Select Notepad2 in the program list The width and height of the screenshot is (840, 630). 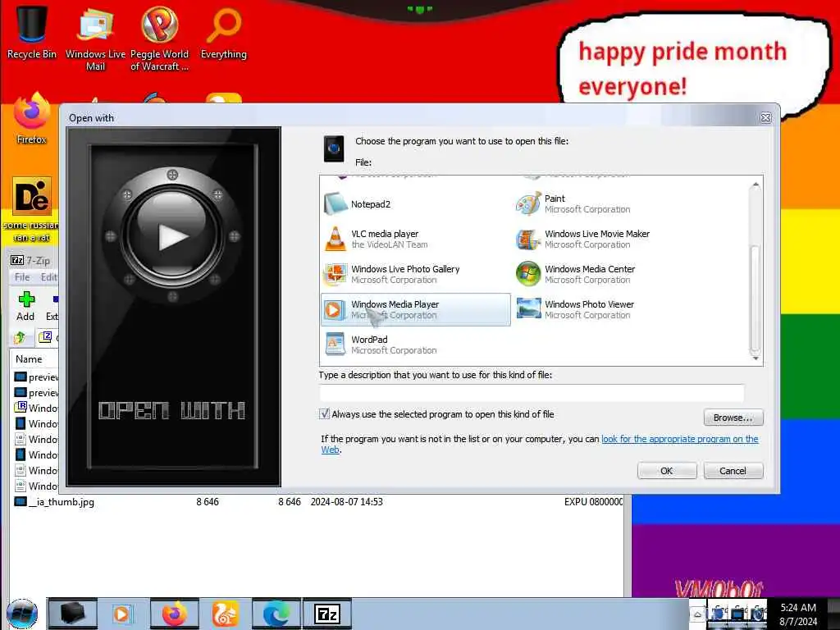coord(416,204)
